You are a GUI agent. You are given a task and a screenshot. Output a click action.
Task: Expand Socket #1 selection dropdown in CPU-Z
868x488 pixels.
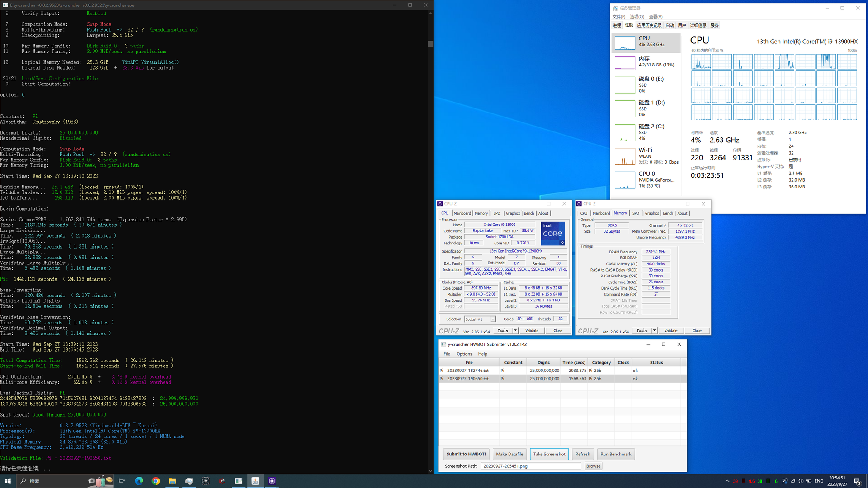(x=493, y=319)
